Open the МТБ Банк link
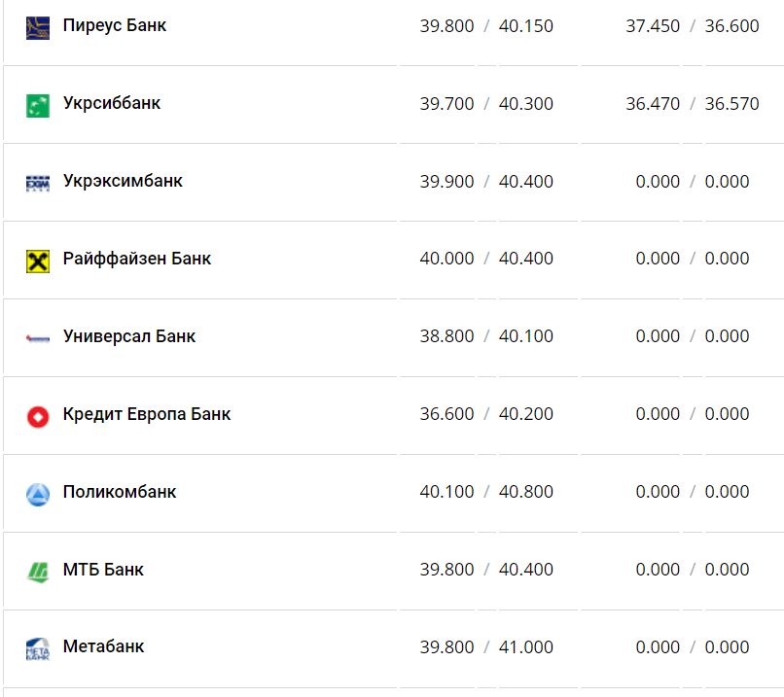 (103, 570)
